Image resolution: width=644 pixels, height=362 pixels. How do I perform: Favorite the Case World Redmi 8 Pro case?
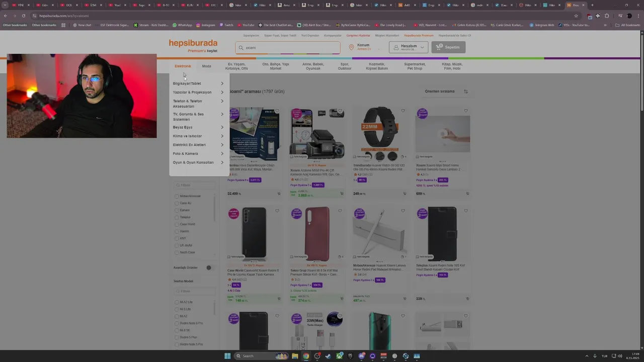click(x=277, y=211)
